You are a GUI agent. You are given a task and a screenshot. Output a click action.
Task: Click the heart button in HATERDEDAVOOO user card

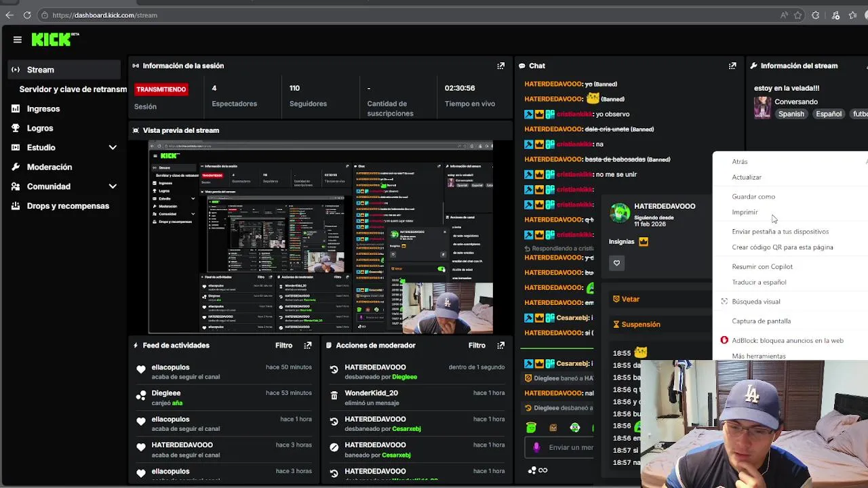click(x=616, y=263)
